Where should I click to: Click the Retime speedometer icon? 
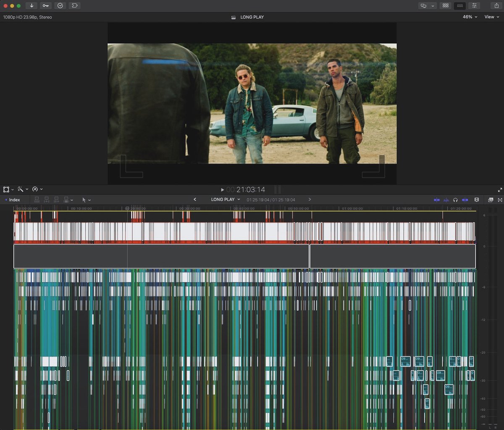(x=35, y=189)
